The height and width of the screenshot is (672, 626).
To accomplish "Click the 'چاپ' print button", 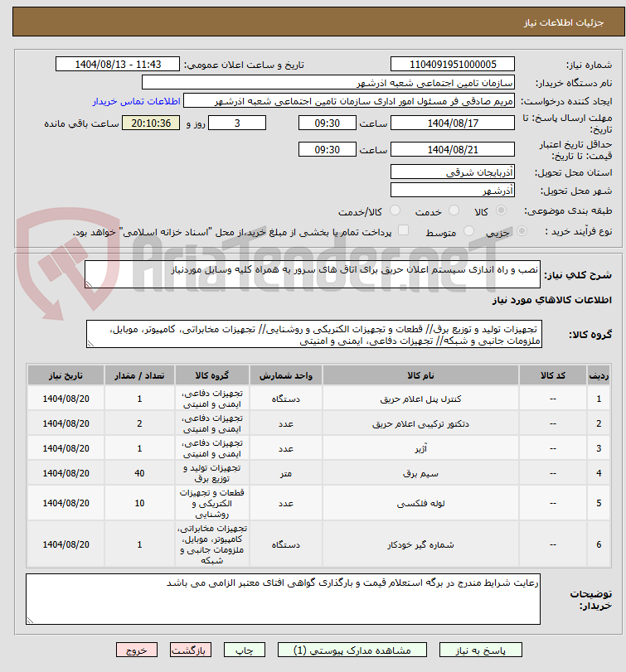I will pyautogui.click(x=245, y=650).
